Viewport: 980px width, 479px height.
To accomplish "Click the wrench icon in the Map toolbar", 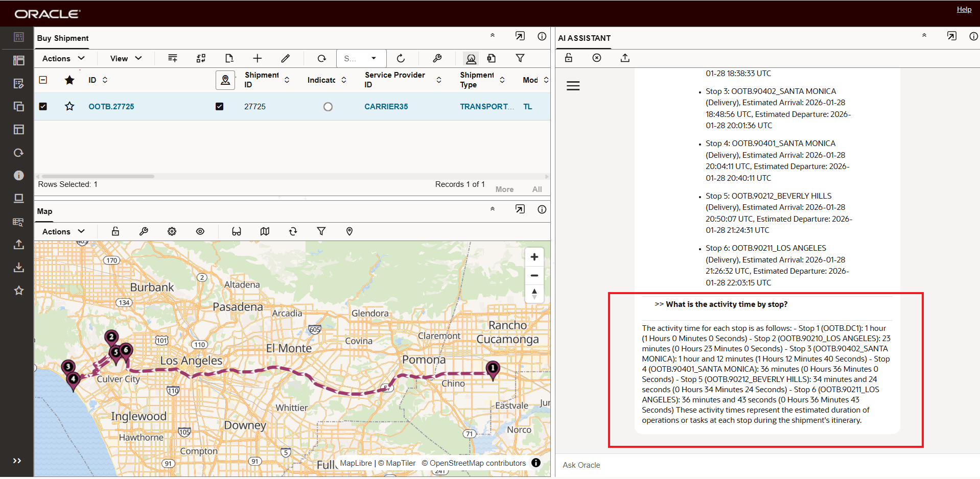I will point(144,231).
